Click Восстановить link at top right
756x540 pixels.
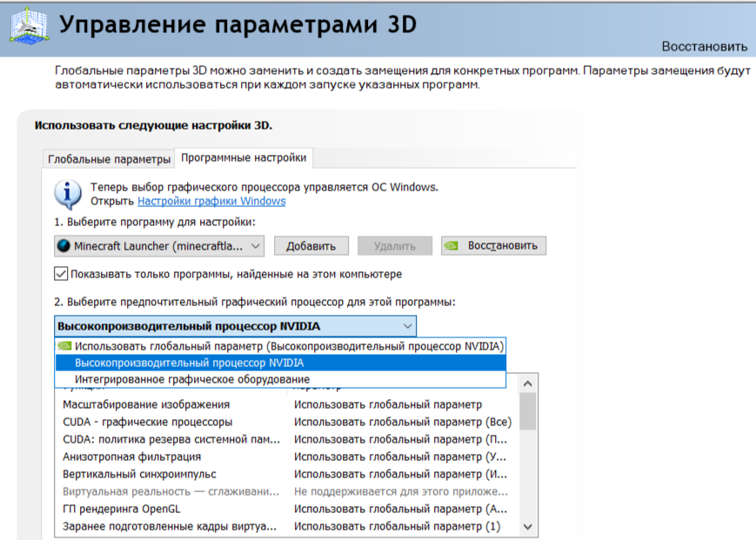(704, 46)
